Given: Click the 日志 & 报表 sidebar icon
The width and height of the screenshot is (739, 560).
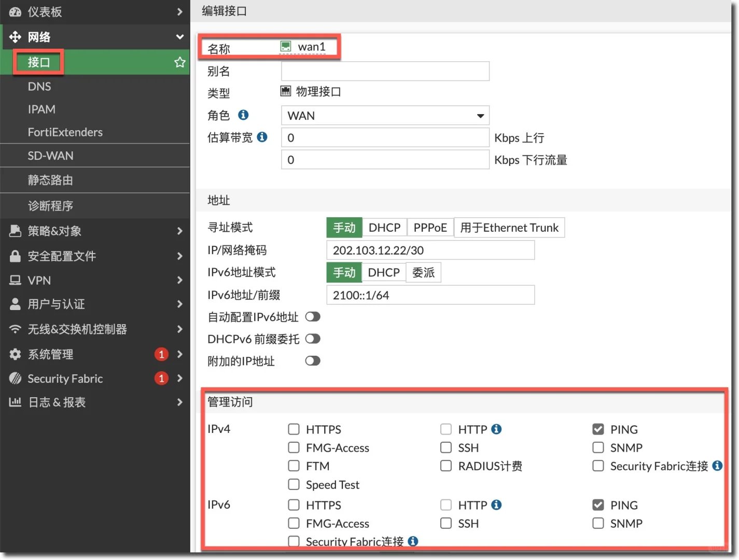Looking at the screenshot, I should (15, 402).
